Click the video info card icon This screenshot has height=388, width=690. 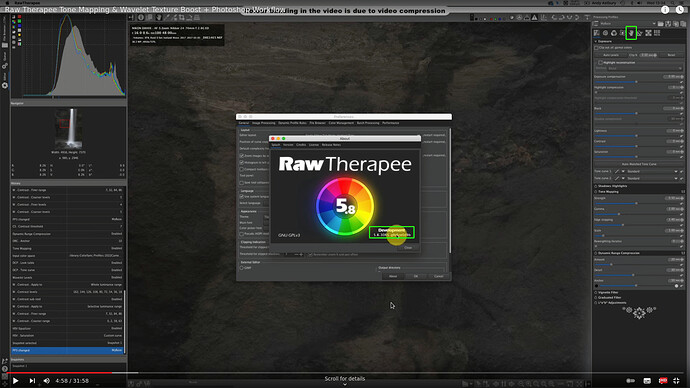[x=665, y=10]
